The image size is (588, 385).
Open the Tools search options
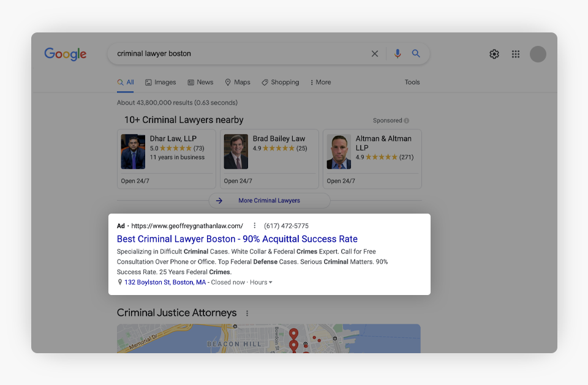point(412,82)
